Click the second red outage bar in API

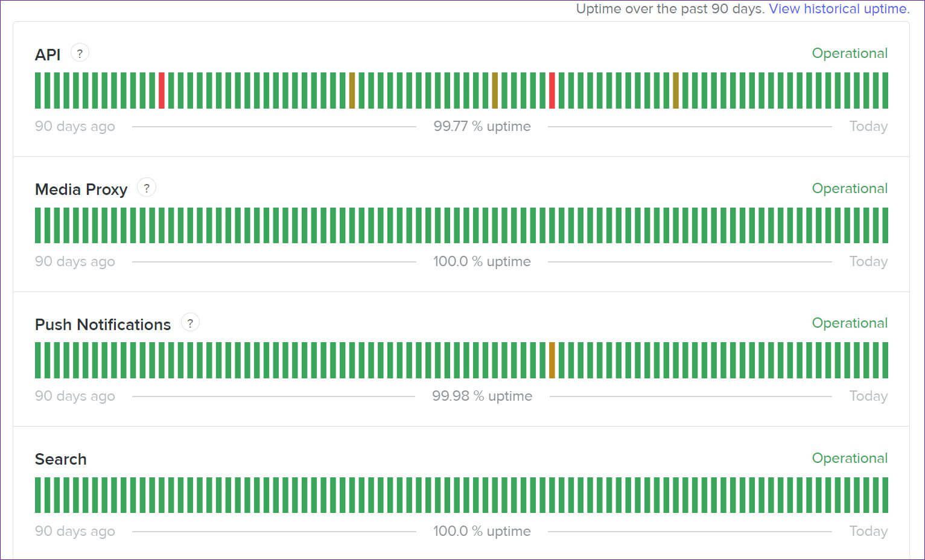(552, 91)
